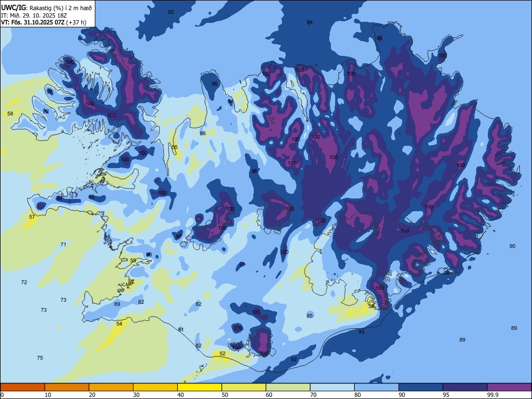
Task: Click the humidity value '72' on the map
Action: pos(24,282)
